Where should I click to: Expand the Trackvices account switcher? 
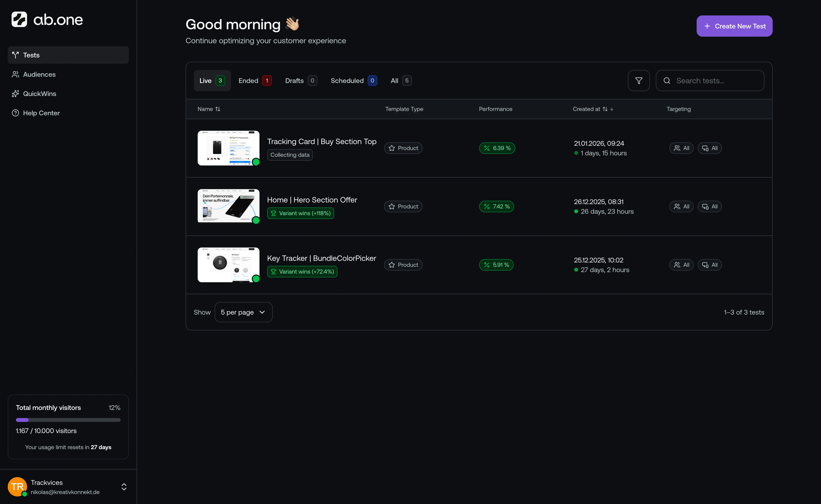(x=124, y=487)
